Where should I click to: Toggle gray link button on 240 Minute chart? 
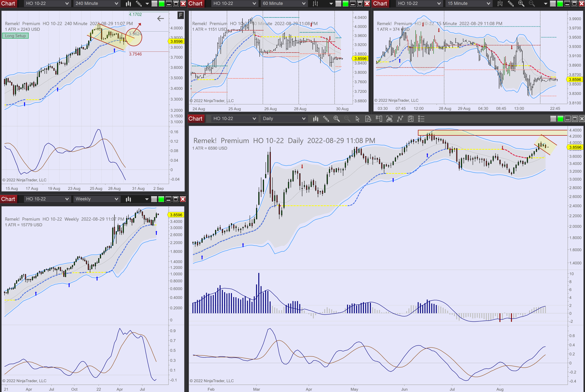[x=154, y=4]
